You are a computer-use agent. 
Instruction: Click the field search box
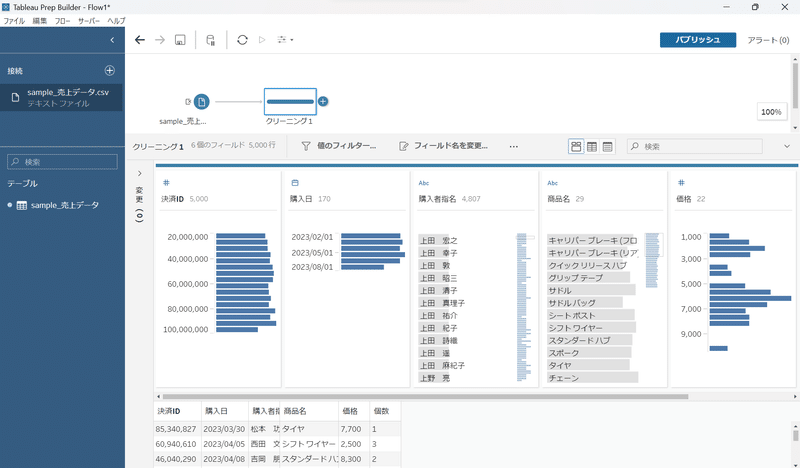(x=694, y=146)
